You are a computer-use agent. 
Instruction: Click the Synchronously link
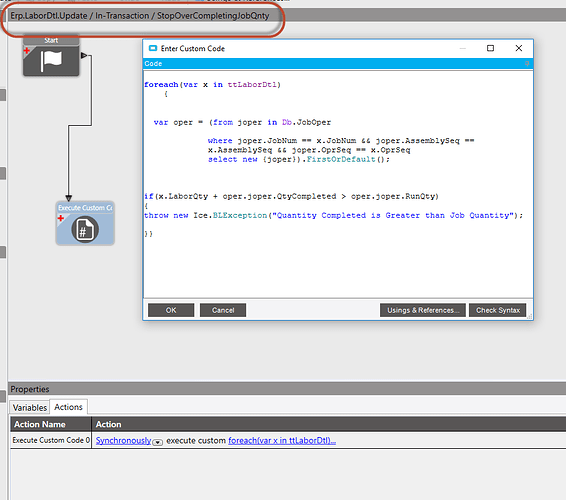click(123, 440)
